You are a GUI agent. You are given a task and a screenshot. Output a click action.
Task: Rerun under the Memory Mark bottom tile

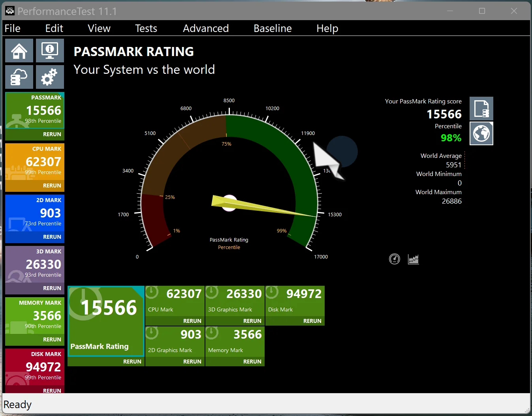(235, 362)
